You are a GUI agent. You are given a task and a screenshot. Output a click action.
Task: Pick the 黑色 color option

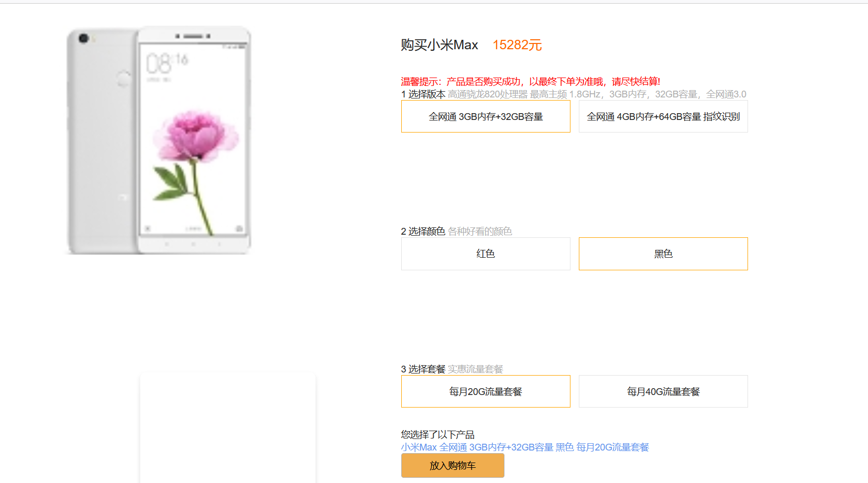pos(663,254)
